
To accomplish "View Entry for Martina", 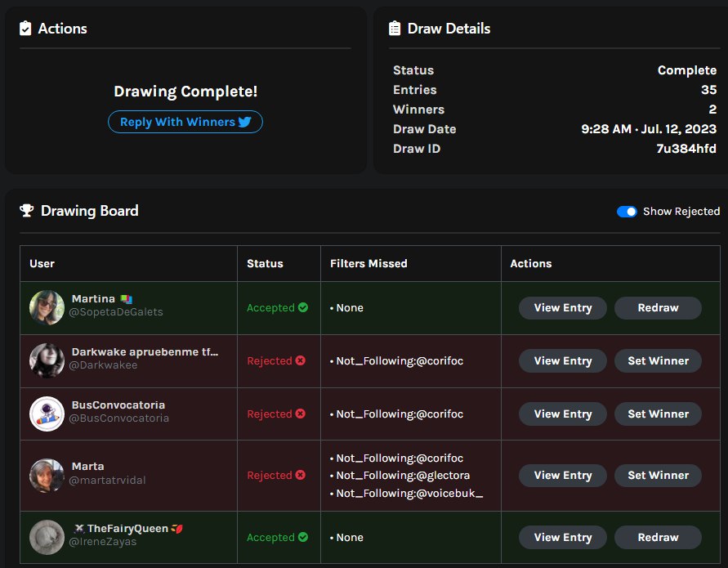I will tap(563, 308).
